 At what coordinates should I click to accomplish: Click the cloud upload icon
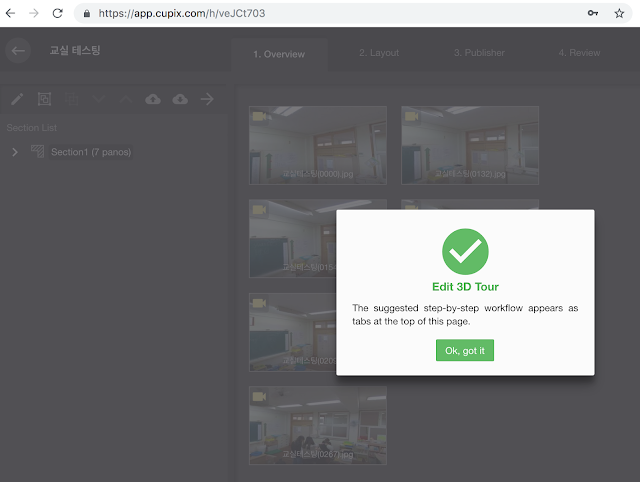click(153, 99)
